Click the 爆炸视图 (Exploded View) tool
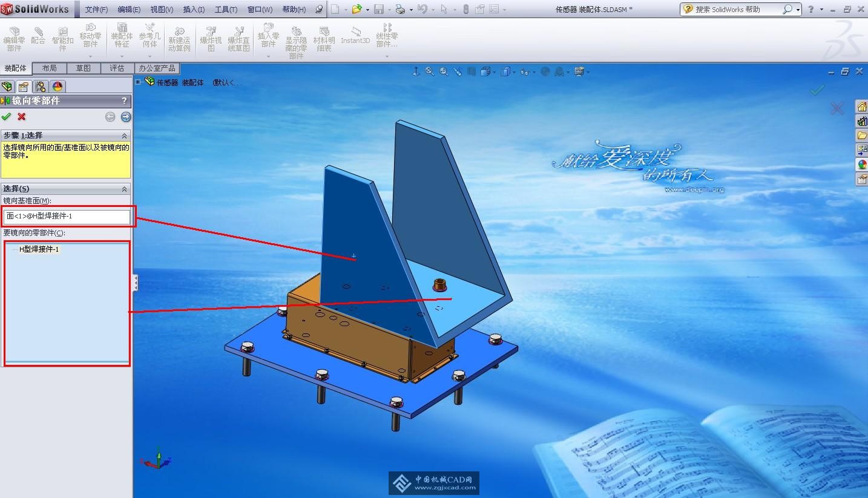Viewport: 868px width, 498px height. pos(211,39)
